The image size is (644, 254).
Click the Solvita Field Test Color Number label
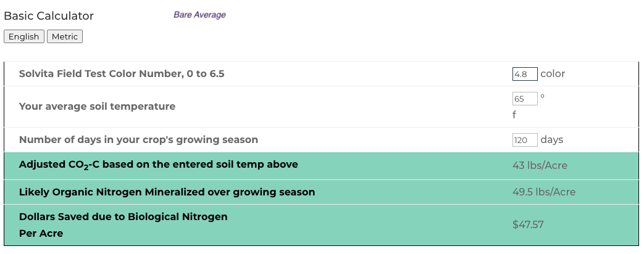coord(122,74)
